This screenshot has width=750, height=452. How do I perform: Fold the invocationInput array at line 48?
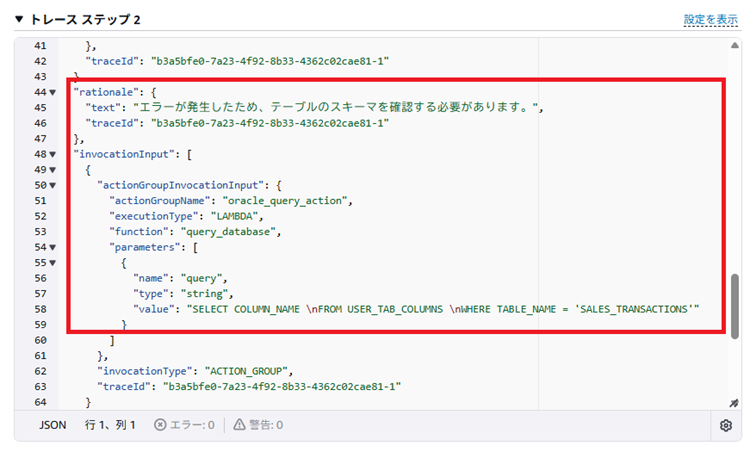coord(53,155)
